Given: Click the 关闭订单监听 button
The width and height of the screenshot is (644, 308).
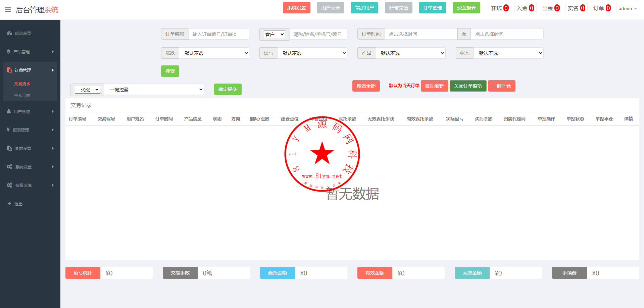Looking at the screenshot, I should pos(468,86).
